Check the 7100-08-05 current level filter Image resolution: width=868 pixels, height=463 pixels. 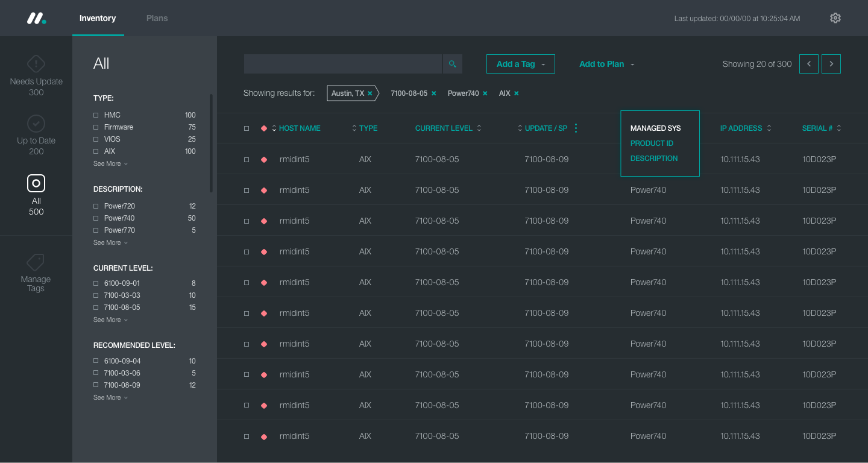(96, 307)
